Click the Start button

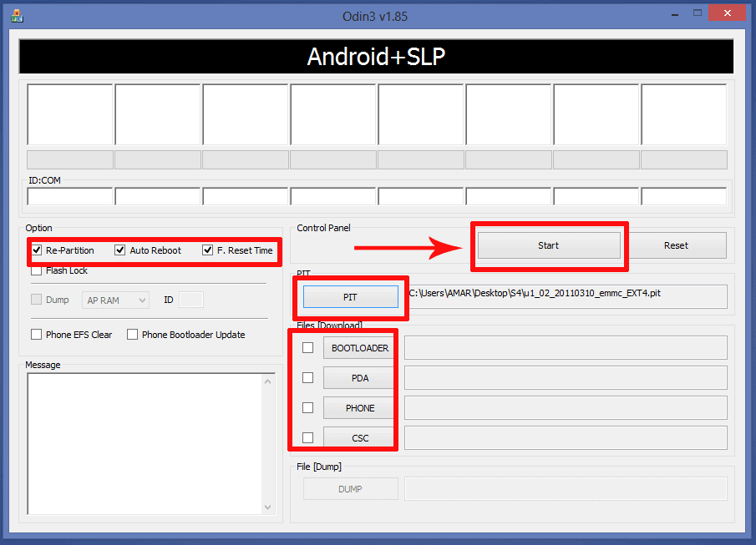(x=549, y=245)
